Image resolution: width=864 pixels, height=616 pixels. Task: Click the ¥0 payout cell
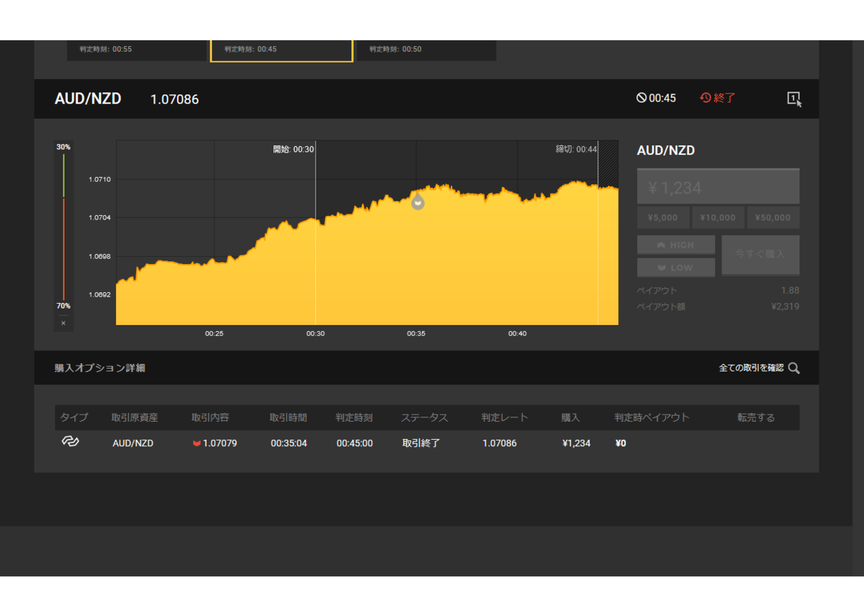(x=621, y=443)
